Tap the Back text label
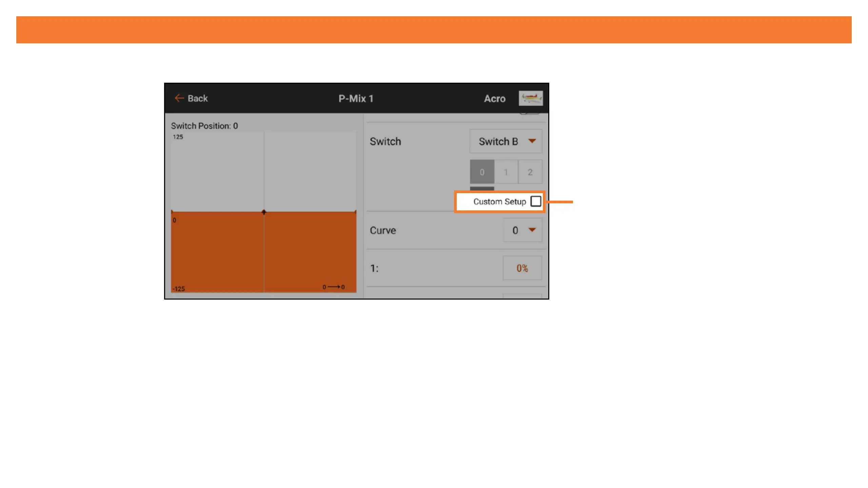 tap(198, 99)
